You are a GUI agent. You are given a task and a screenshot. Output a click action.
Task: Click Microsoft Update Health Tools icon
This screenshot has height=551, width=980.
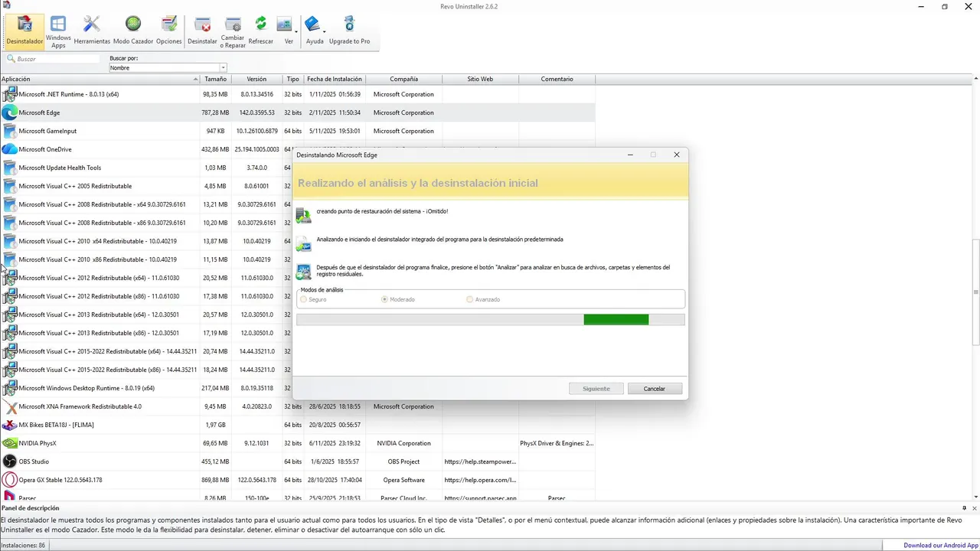(9, 168)
